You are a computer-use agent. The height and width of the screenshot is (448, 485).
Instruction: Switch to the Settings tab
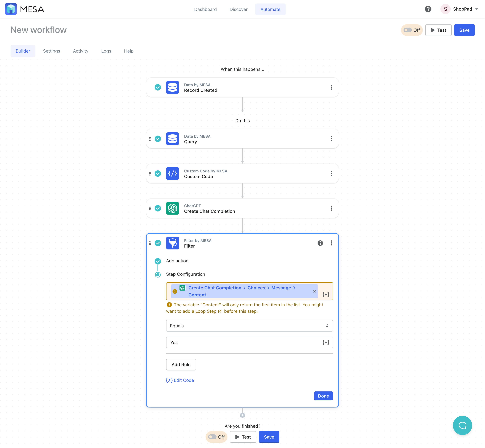[51, 51]
